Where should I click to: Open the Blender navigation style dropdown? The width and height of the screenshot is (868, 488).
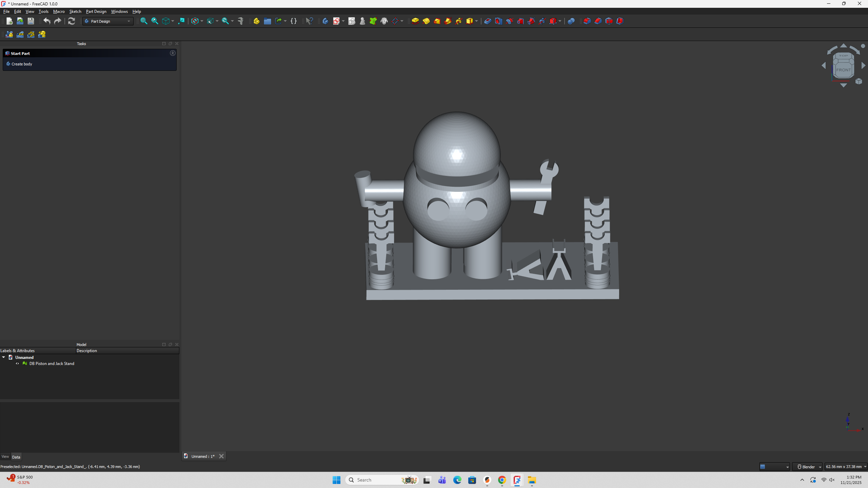[807, 467]
